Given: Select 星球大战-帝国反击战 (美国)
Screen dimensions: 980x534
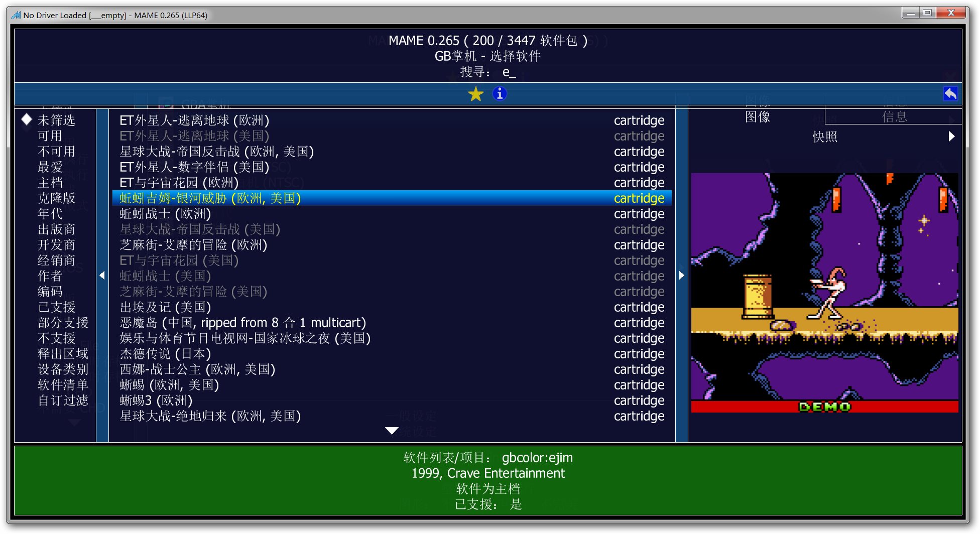Looking at the screenshot, I should (392, 229).
